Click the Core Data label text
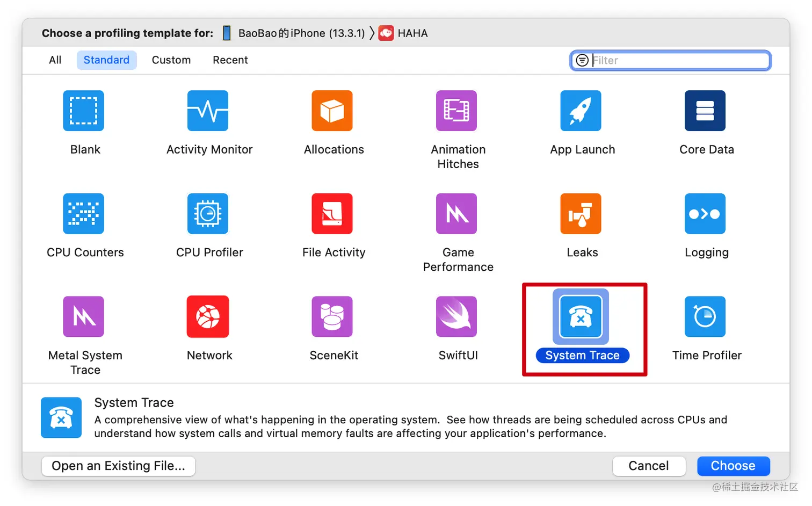Viewport: 812px width, 506px height. (707, 149)
